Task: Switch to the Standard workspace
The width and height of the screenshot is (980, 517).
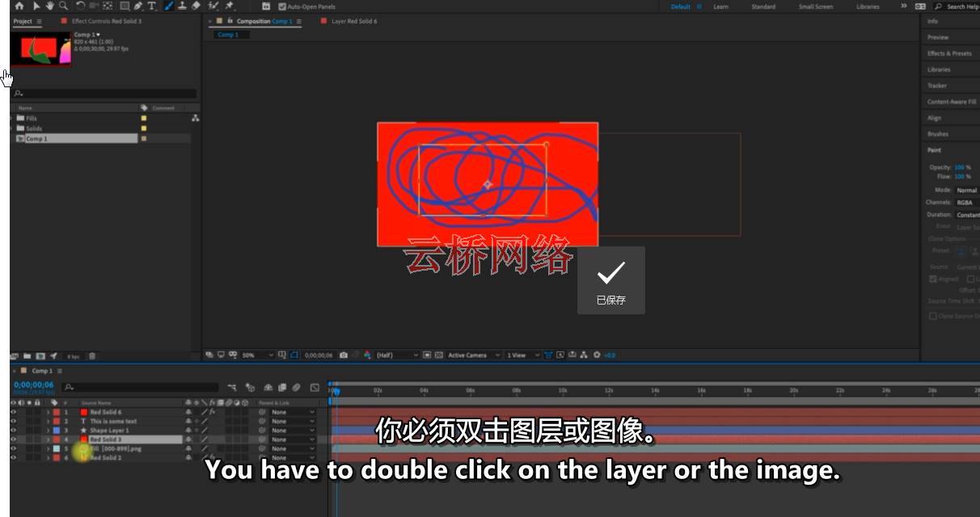Action: [x=763, y=6]
